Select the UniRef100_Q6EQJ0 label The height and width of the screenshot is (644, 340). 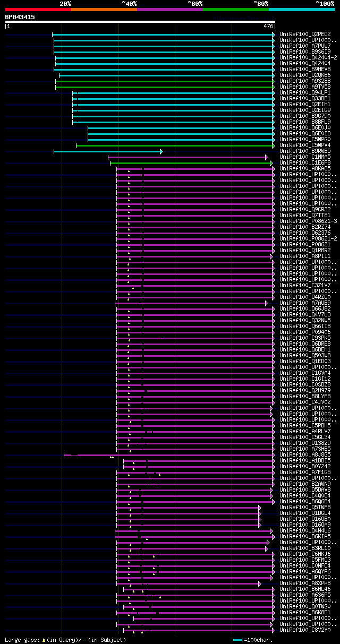coord(305,127)
